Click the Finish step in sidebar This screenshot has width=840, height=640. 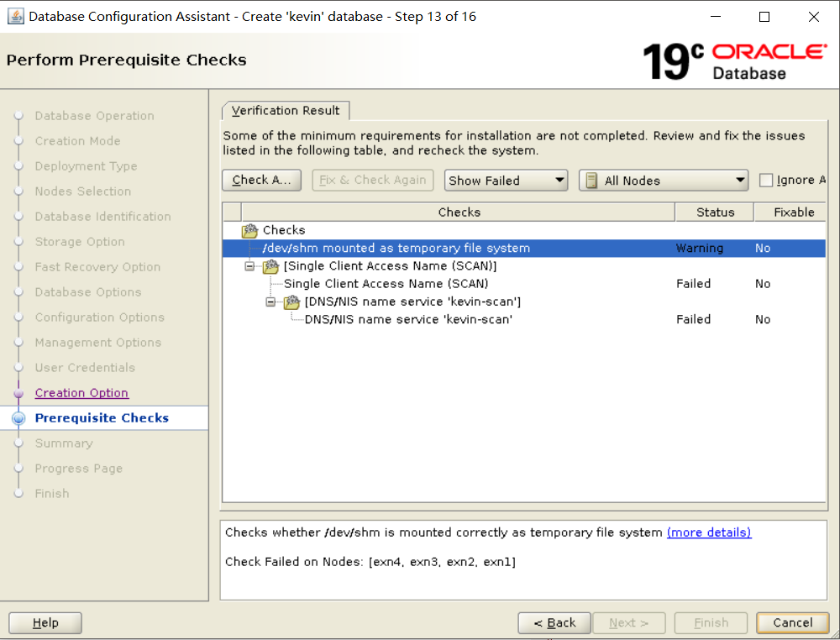pos(52,494)
